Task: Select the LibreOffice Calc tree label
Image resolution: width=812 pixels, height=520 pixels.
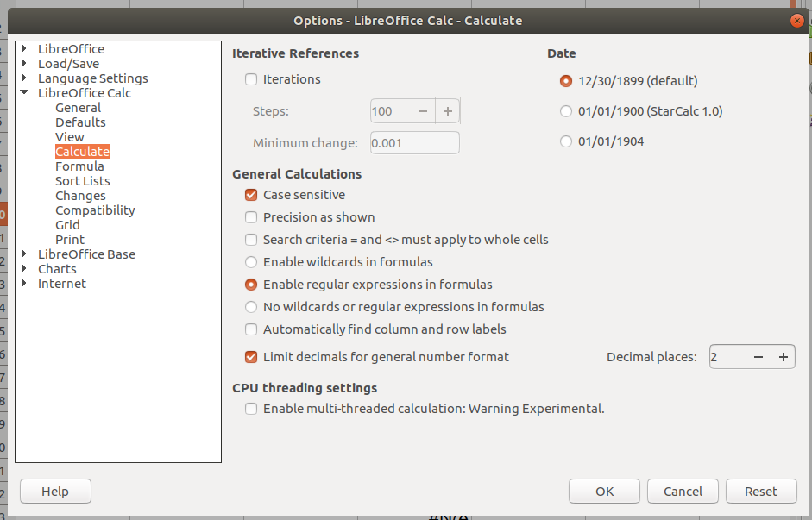Action: pos(85,93)
